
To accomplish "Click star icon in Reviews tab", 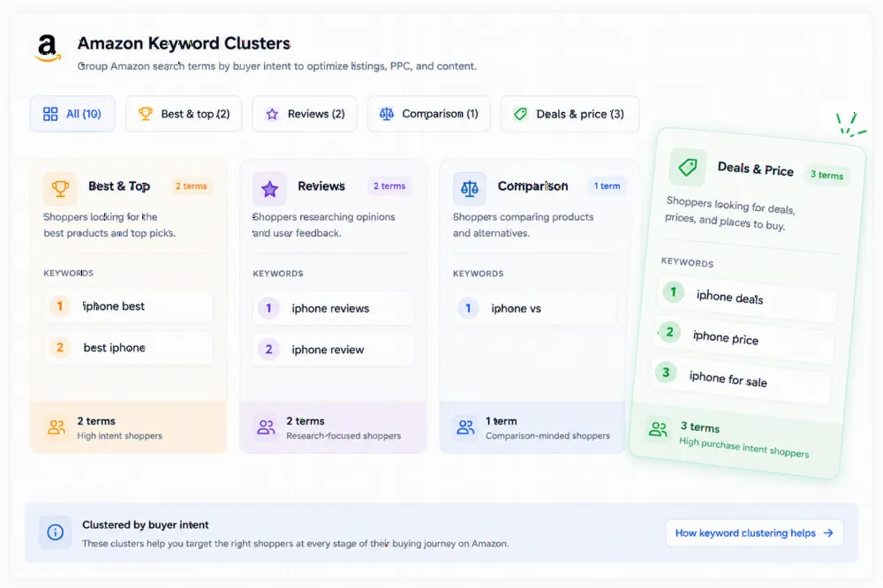I will [x=272, y=115].
